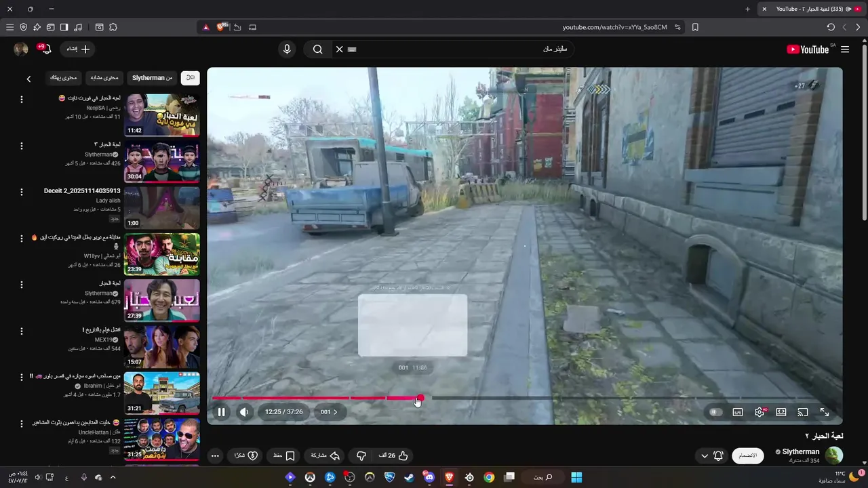Click the 12:25 / 37:26 time display

284,412
